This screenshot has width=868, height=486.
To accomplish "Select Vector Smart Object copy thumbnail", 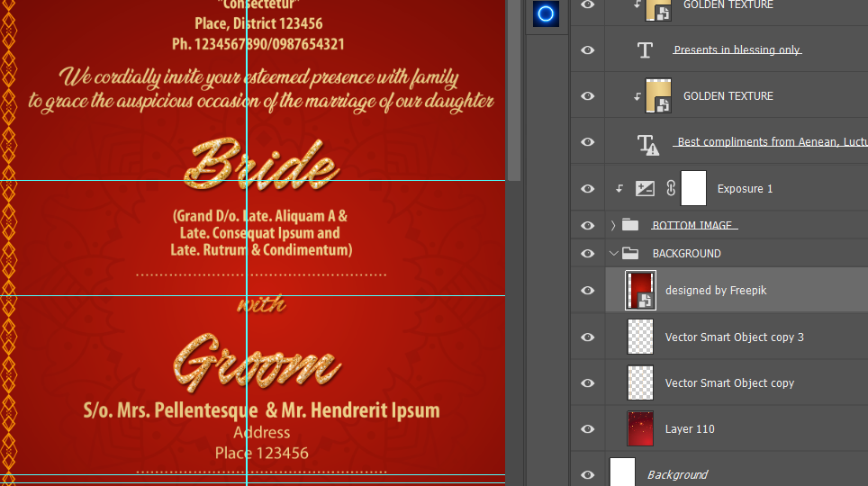I will click(x=640, y=382).
